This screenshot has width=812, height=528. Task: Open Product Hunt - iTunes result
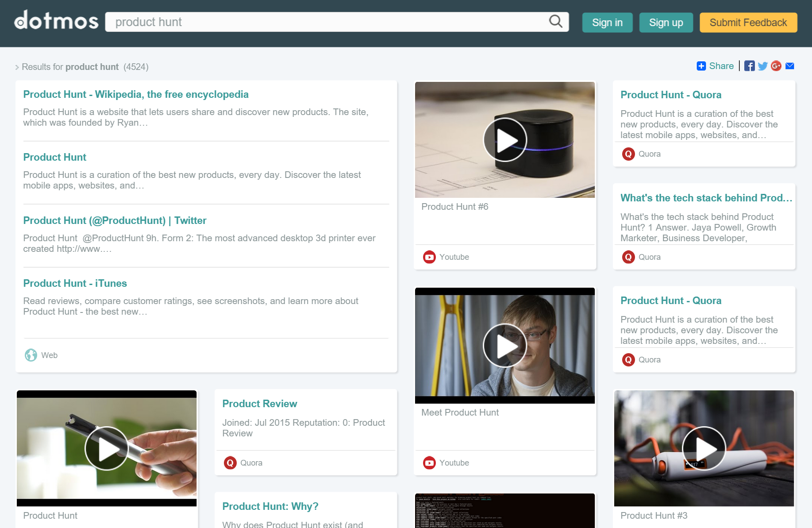[75, 283]
